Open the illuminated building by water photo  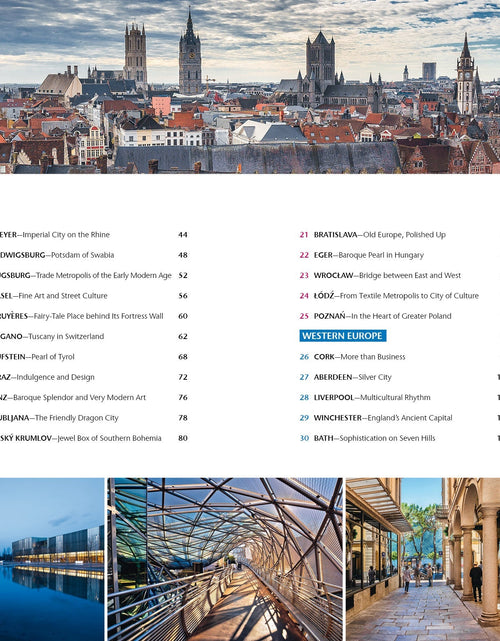coord(52,559)
